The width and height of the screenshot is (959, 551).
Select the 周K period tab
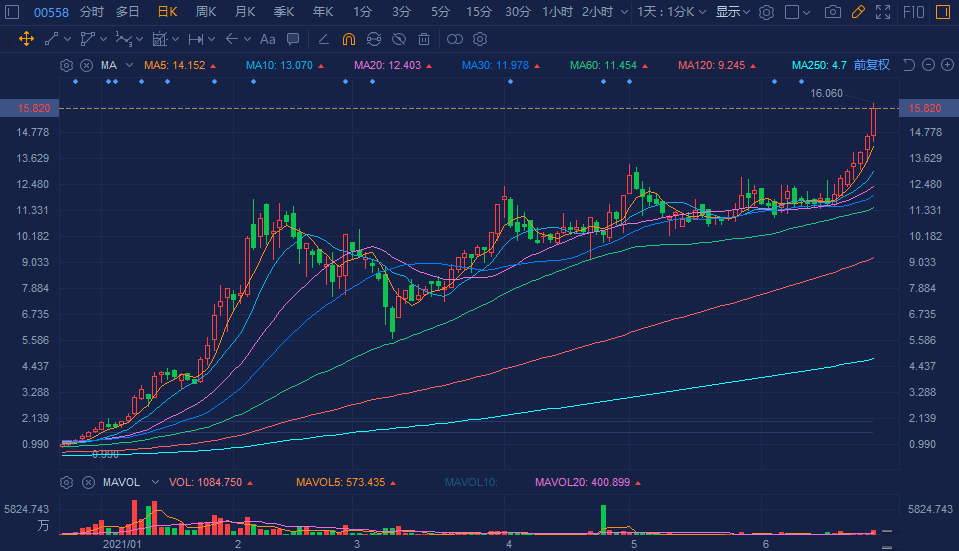[206, 12]
